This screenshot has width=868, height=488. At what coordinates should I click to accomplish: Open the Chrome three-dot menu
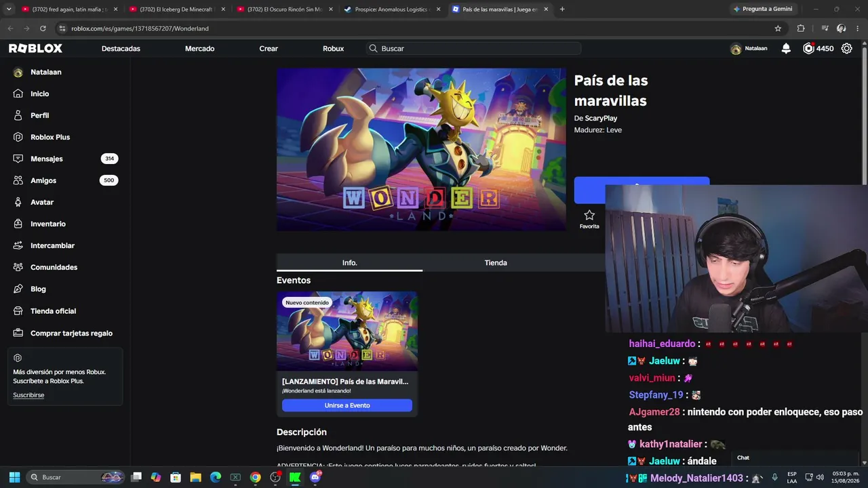[x=858, y=28]
